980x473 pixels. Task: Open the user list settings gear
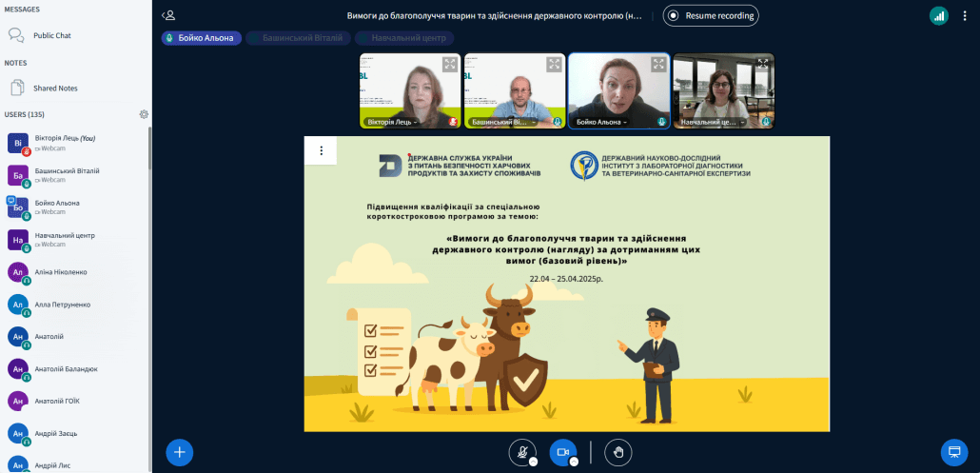click(144, 114)
